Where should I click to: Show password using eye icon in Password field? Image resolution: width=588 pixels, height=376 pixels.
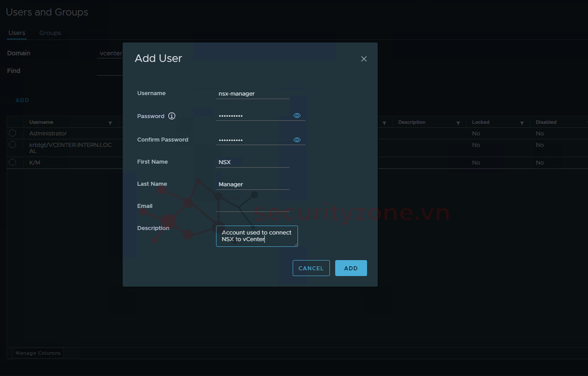click(x=297, y=115)
